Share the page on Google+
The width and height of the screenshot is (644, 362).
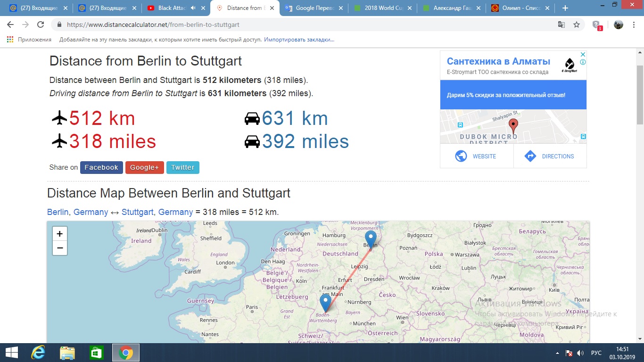pyautogui.click(x=145, y=167)
